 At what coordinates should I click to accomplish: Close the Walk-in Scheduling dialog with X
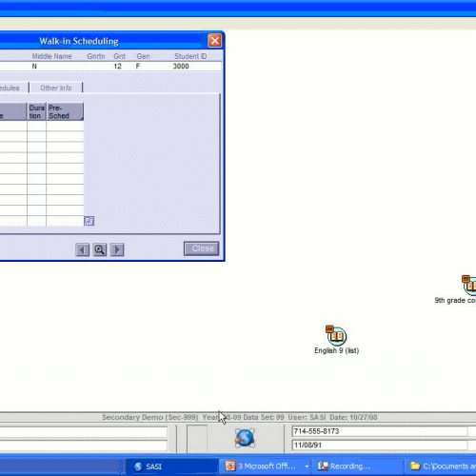215,41
